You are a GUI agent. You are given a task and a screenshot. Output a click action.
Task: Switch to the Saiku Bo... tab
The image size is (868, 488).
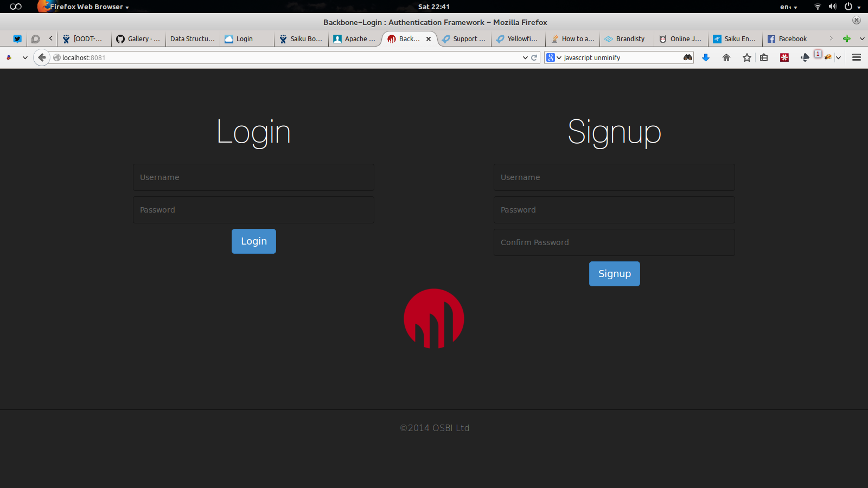(301, 39)
